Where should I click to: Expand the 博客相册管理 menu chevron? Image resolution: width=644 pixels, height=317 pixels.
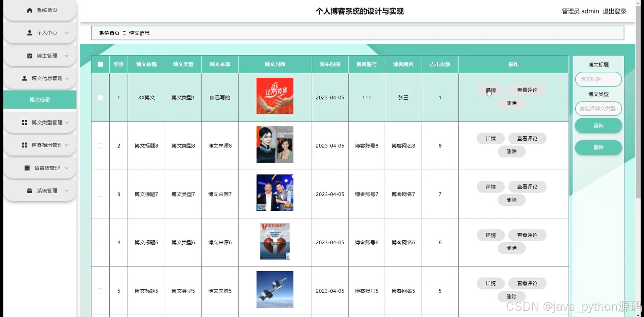(x=67, y=145)
